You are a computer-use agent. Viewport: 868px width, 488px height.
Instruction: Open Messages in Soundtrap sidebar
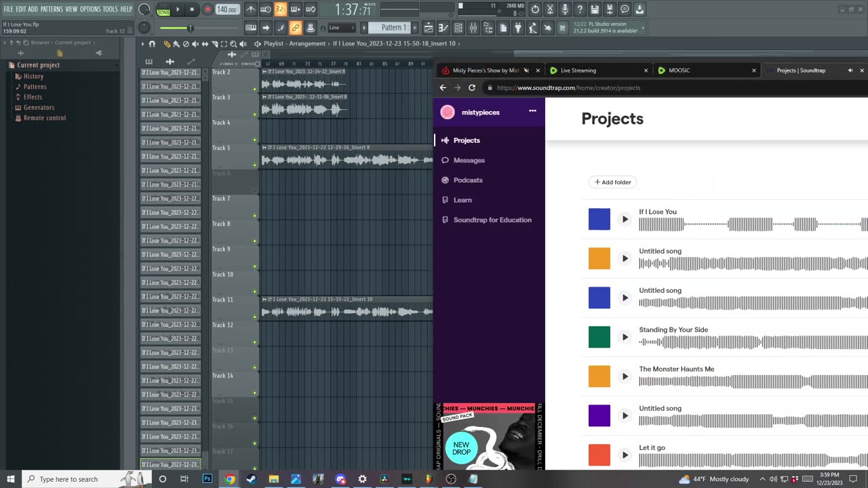(469, 160)
